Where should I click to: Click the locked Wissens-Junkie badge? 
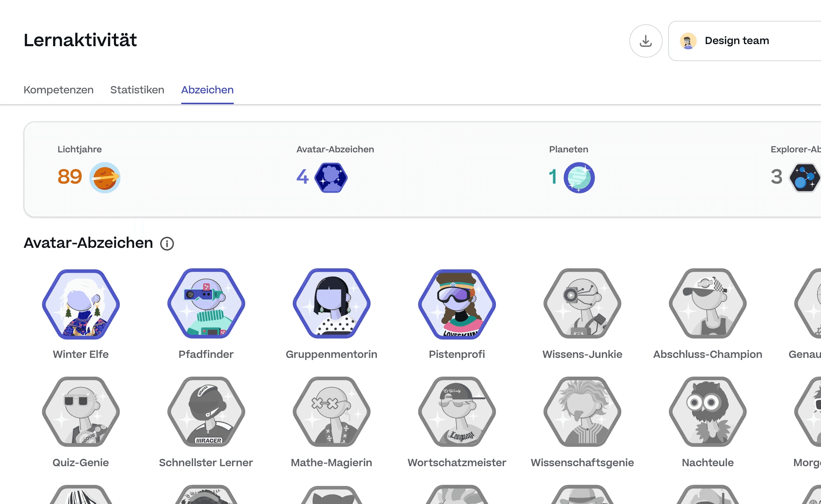(x=582, y=304)
